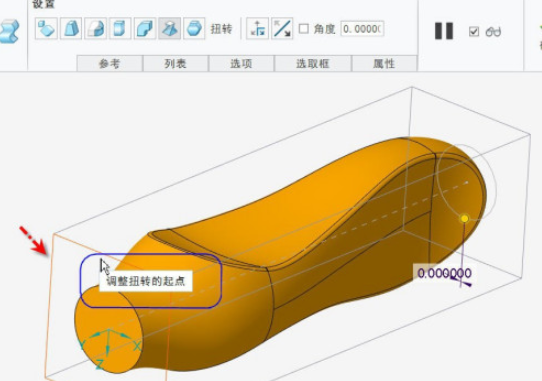Select the Spine deformation tool icon

pyautogui.click(x=95, y=28)
